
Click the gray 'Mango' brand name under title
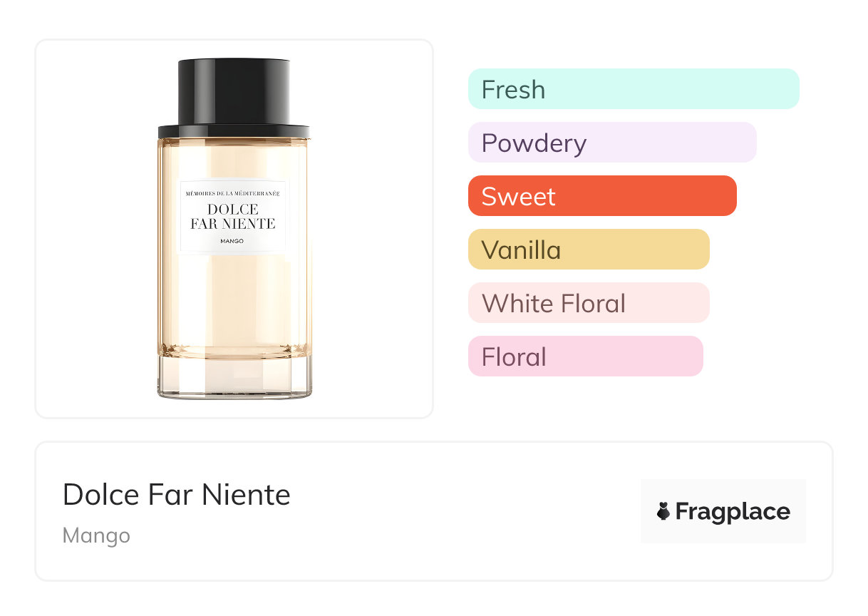[96, 535]
